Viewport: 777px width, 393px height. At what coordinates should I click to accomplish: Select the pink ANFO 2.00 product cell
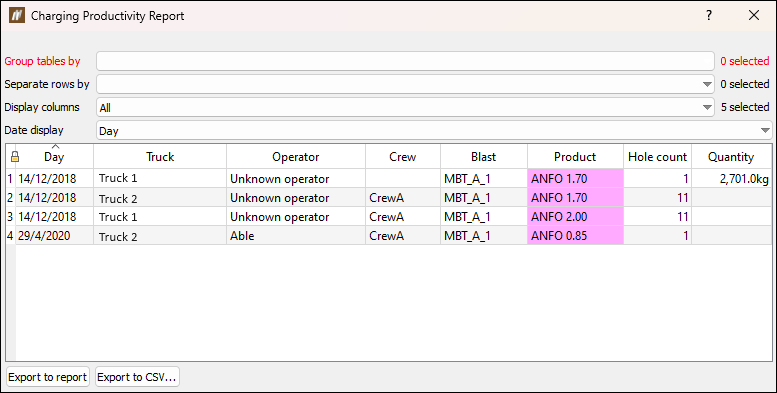pos(575,217)
